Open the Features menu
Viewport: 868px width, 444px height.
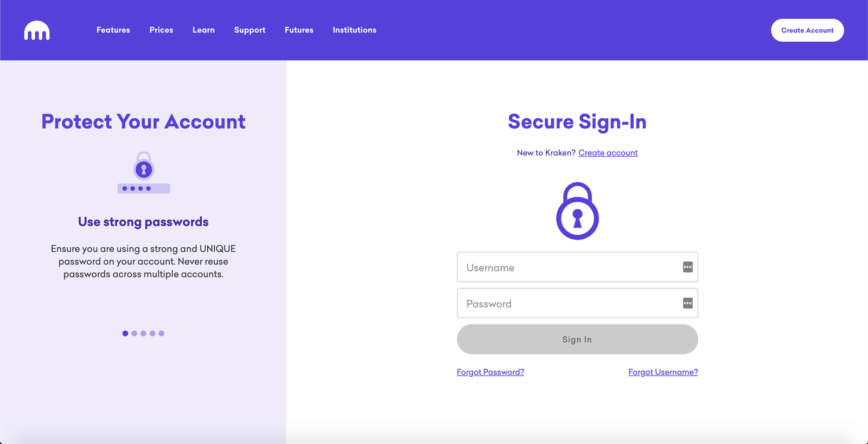point(113,30)
